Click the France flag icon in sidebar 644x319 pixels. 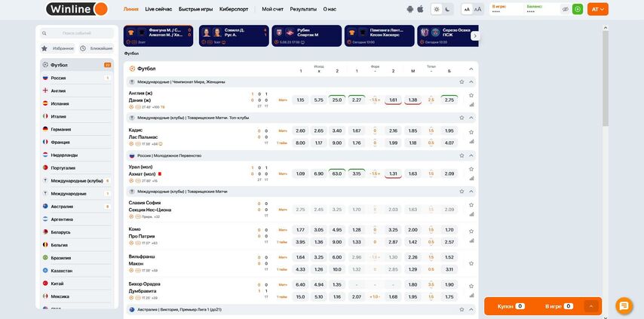tap(45, 142)
